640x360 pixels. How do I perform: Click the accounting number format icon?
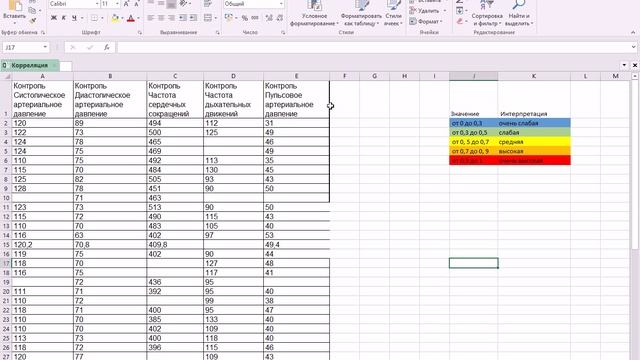pyautogui.click(x=229, y=18)
